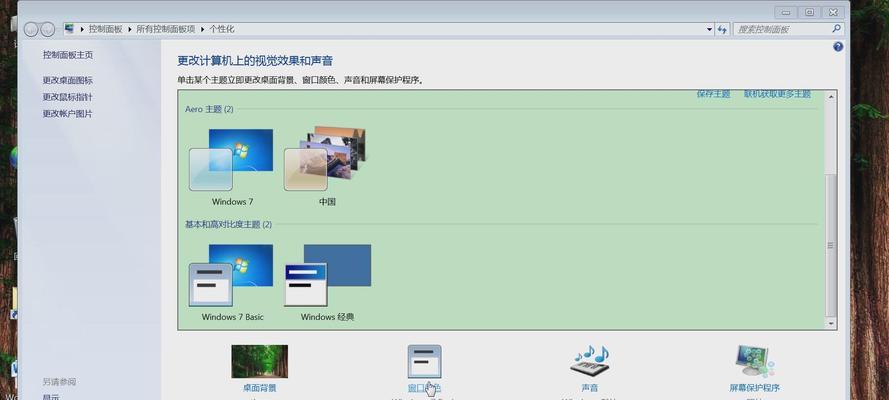
Task: Close the personalization window
Action: pos(833,12)
